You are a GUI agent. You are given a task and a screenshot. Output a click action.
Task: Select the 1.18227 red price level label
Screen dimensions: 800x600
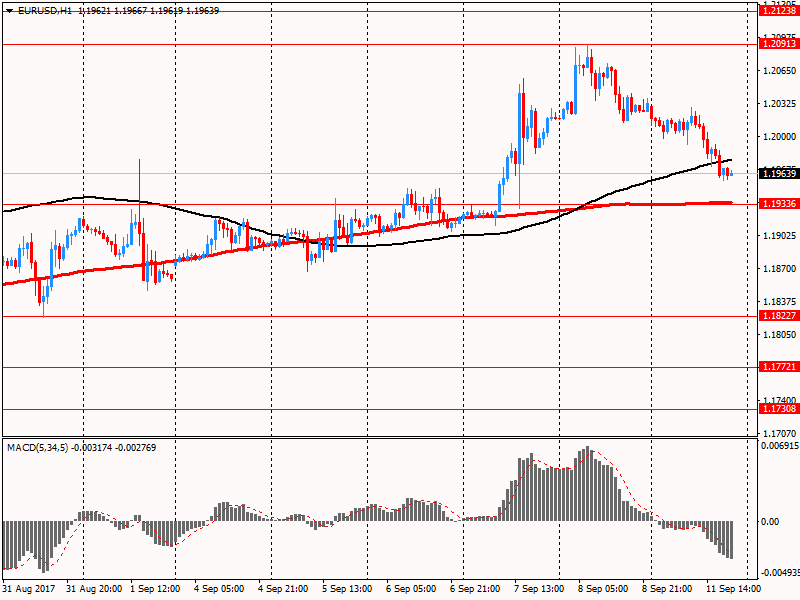(779, 316)
